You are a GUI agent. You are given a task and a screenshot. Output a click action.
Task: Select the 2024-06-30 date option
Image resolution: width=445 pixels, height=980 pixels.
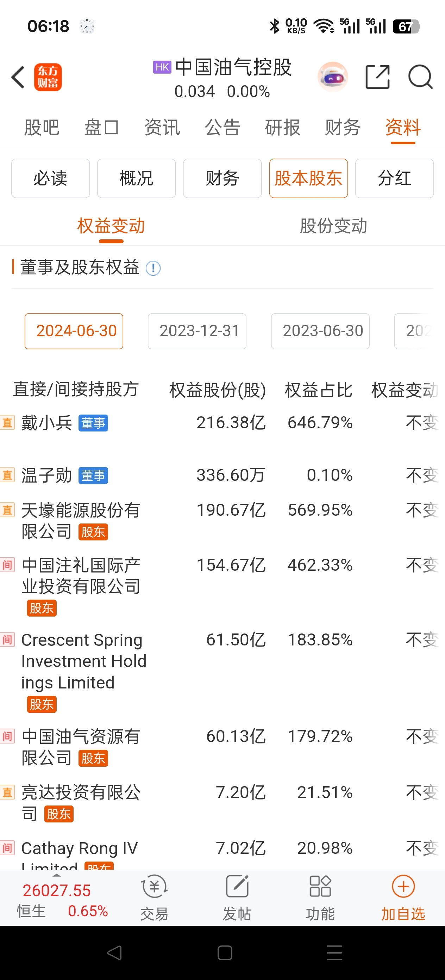(x=74, y=331)
